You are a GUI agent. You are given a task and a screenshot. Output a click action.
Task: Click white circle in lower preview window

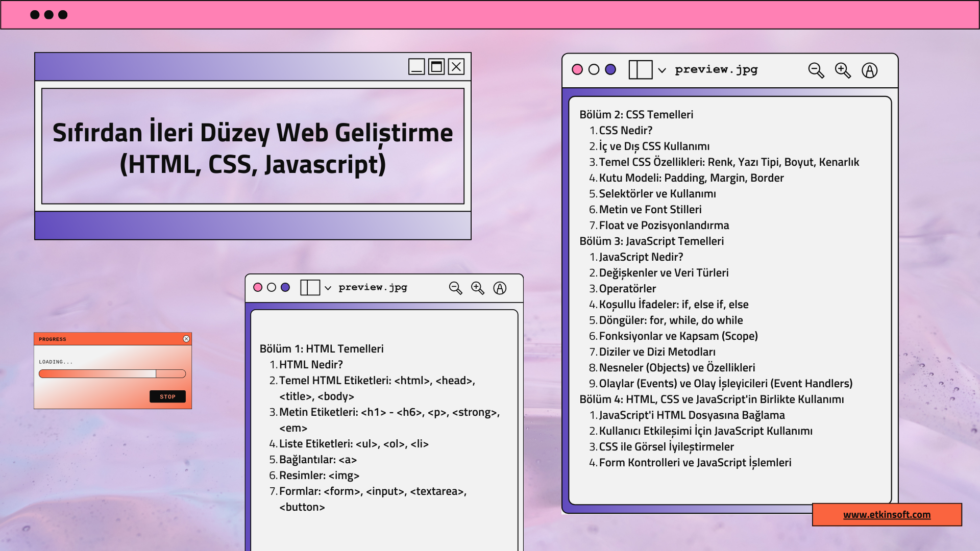pyautogui.click(x=272, y=287)
